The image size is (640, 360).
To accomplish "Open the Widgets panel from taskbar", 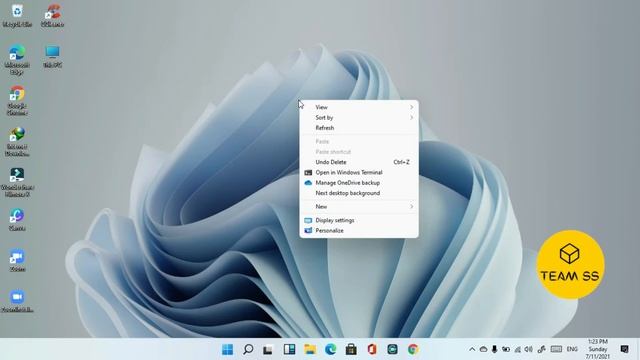I will [289, 349].
